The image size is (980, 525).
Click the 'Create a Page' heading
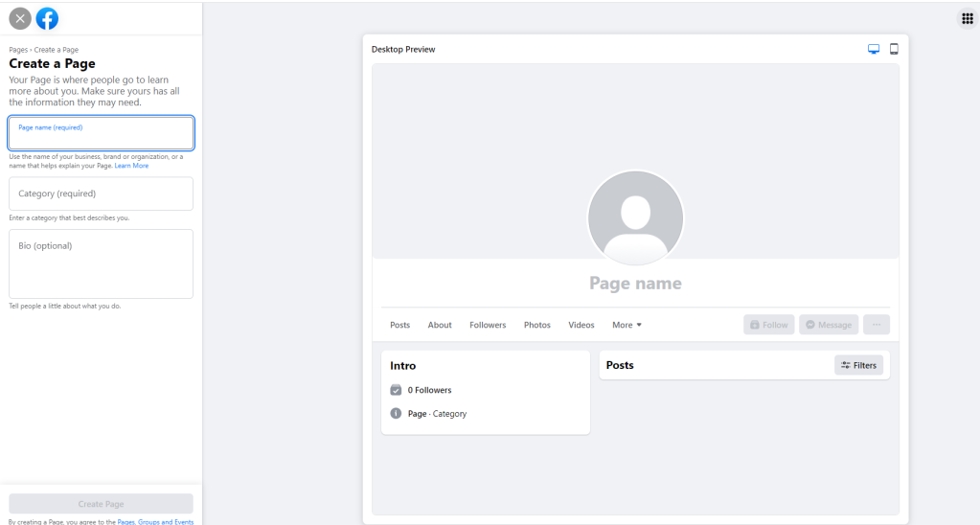click(52, 64)
